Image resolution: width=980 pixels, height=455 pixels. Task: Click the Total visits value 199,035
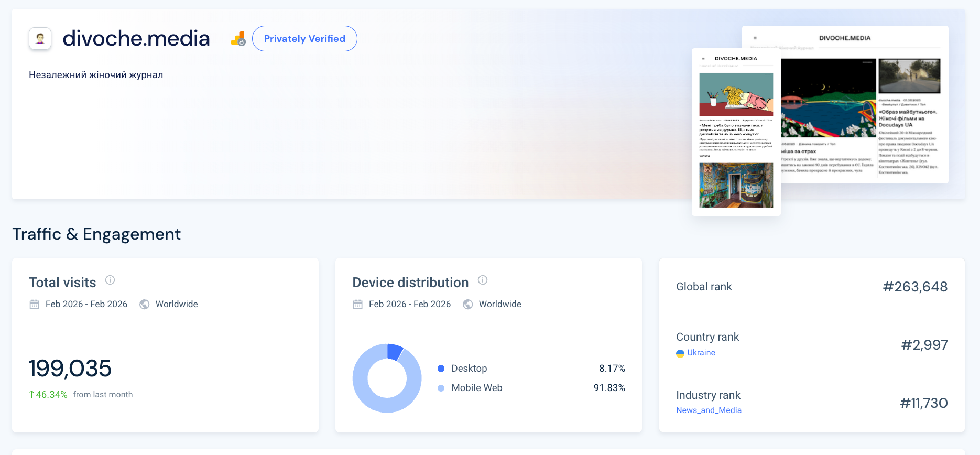pyautogui.click(x=70, y=368)
